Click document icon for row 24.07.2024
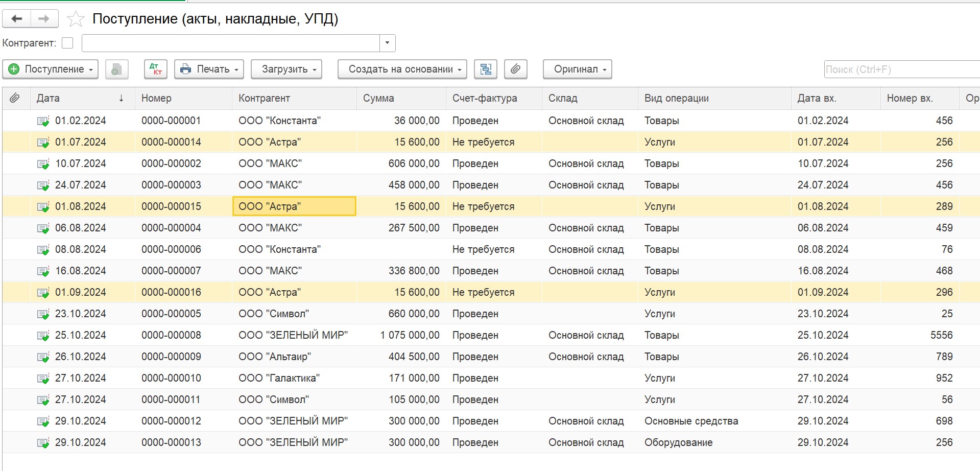980x471 pixels. (x=43, y=185)
